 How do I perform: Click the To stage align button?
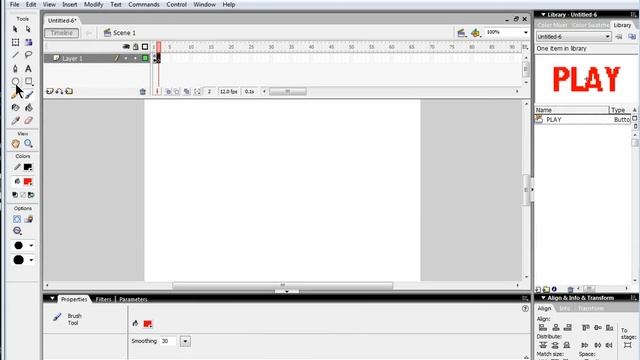coord(627,345)
